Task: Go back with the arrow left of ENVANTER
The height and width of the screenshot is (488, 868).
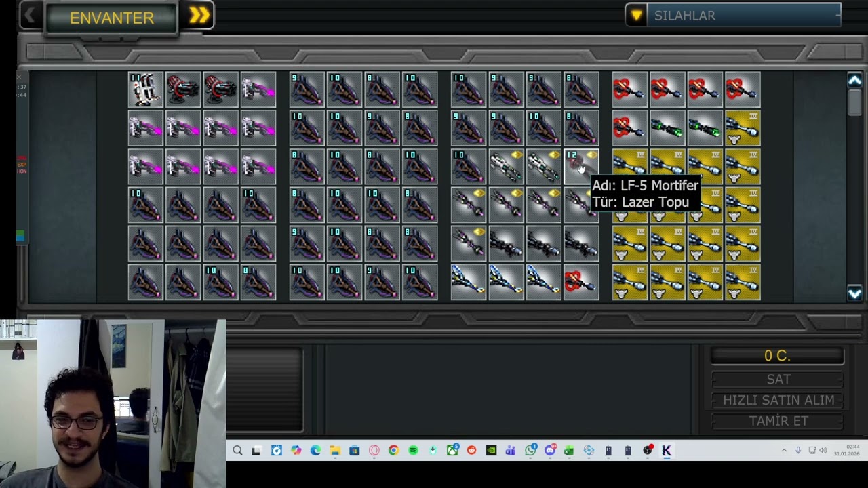Action: point(30,16)
